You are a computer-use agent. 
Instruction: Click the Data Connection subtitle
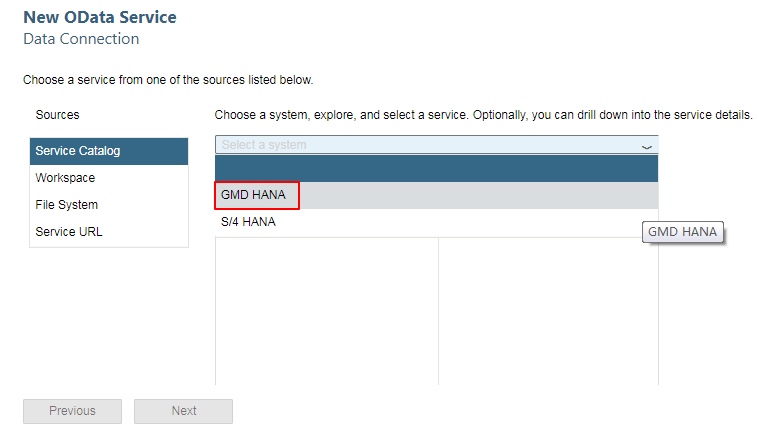81,39
